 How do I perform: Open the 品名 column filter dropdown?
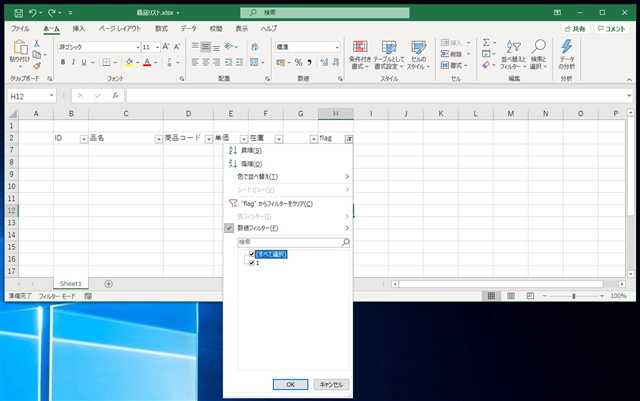tap(159, 139)
